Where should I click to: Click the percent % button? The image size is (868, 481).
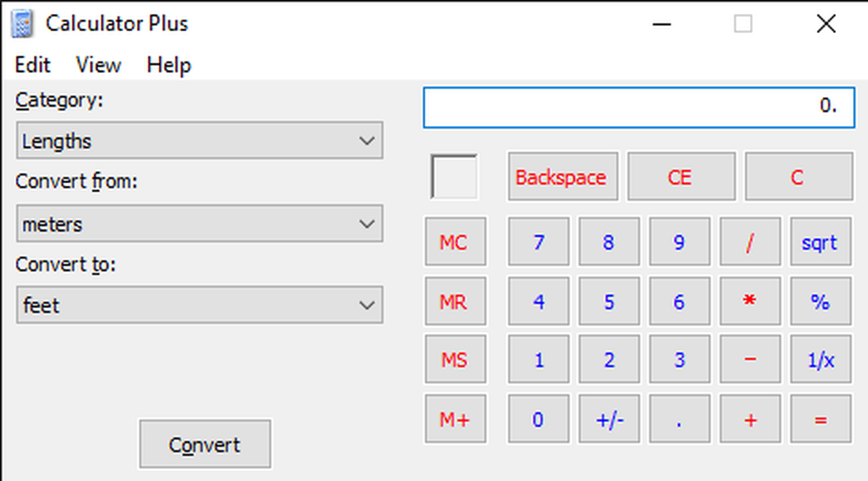click(820, 301)
